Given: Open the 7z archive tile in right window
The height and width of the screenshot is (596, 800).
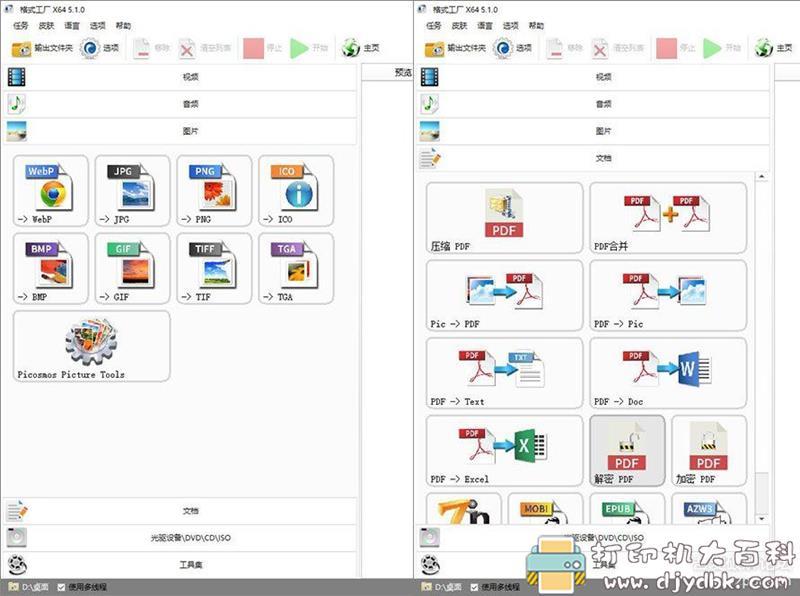Looking at the screenshot, I should tap(463, 509).
